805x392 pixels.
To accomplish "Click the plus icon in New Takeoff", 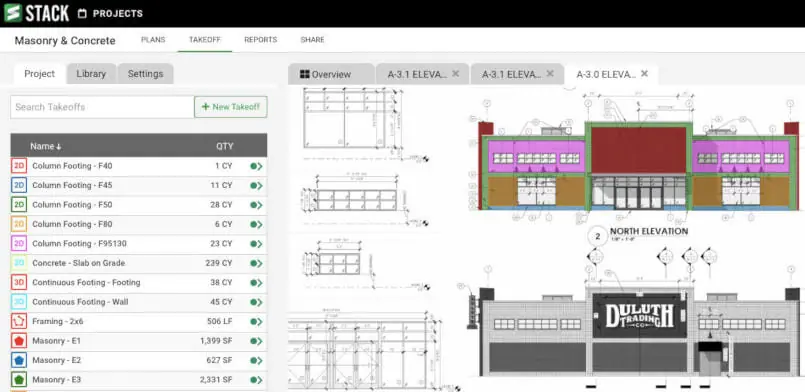I will point(205,107).
